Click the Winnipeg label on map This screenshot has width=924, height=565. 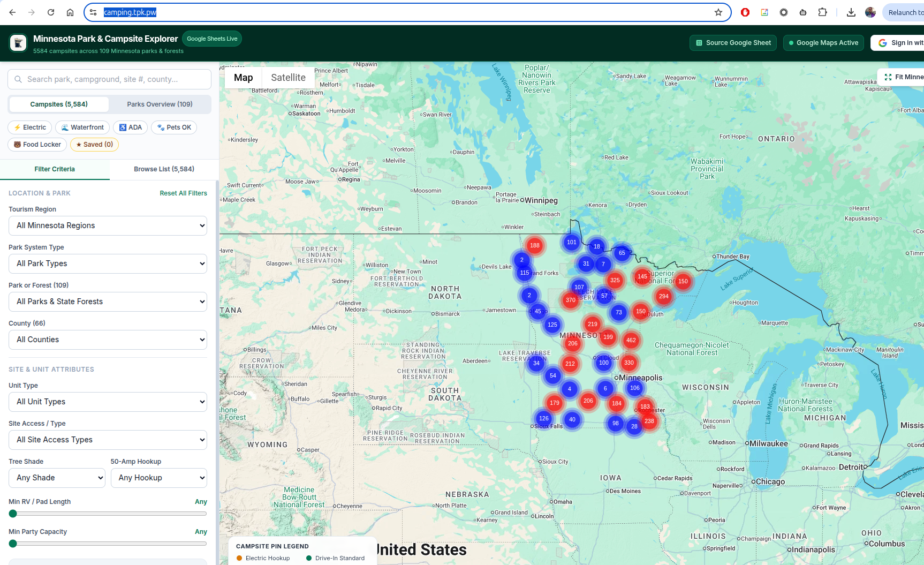(541, 200)
